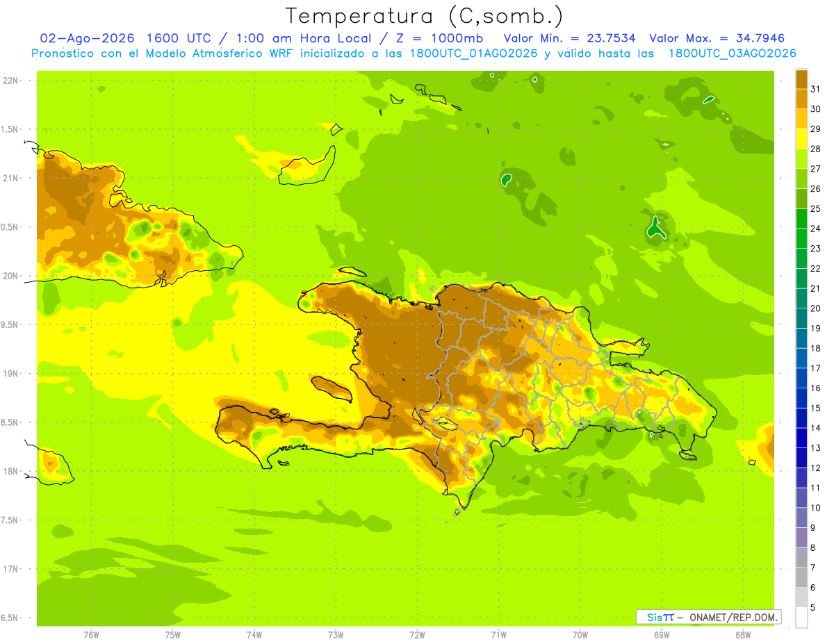This screenshot has height=644, width=834.
Task: Click the "68W" longitude label
Action: 743,635
